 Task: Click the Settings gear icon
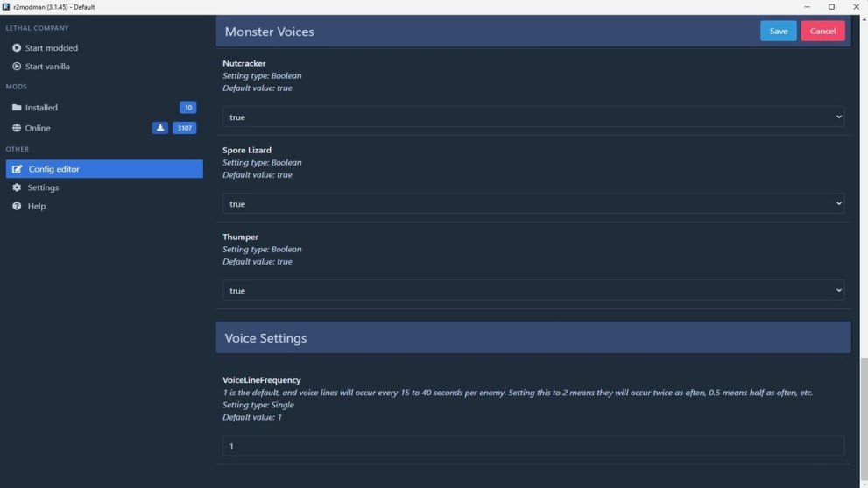point(17,187)
